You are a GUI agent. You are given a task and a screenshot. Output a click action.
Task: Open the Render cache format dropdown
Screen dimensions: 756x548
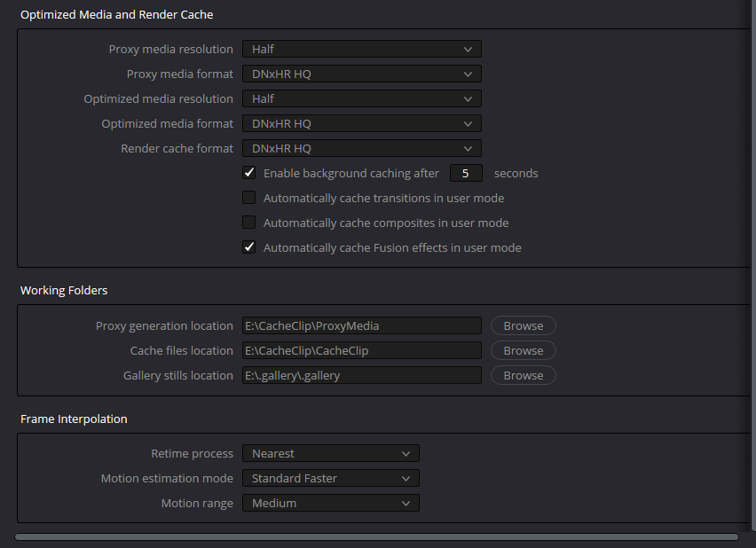click(361, 148)
